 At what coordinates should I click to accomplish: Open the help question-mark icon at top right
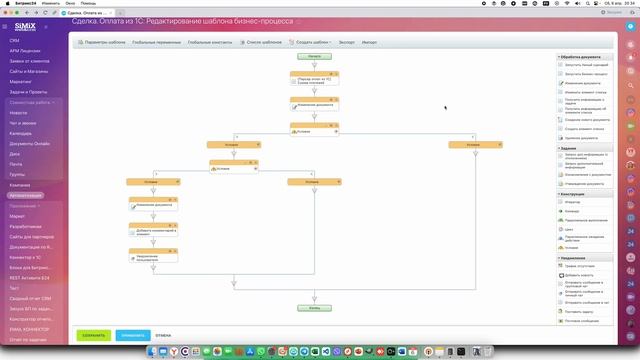pyautogui.click(x=630, y=26)
